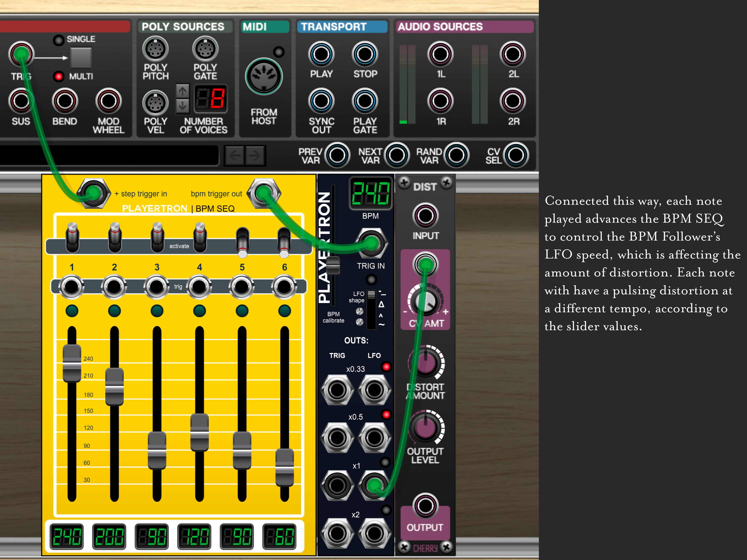Click the transport PLAY jack
Screen dimensions: 747x560
[x=321, y=54]
